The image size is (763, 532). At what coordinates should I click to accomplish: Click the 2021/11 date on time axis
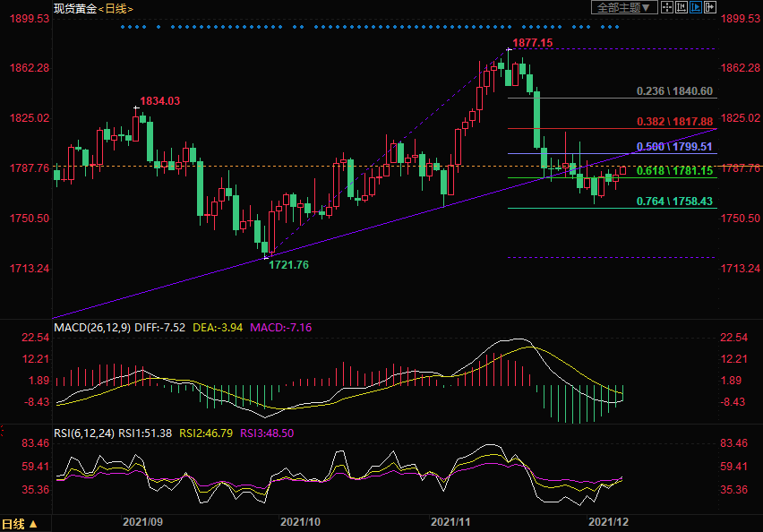(x=450, y=520)
